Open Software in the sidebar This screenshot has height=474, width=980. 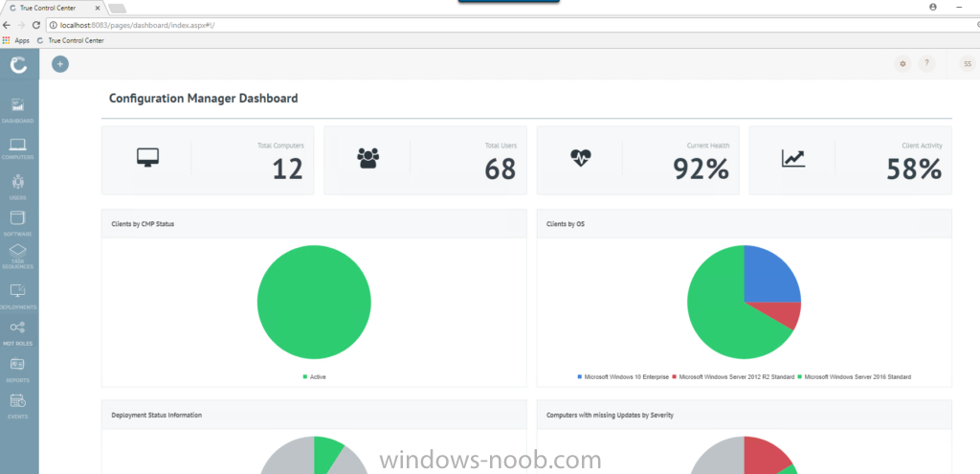18,223
